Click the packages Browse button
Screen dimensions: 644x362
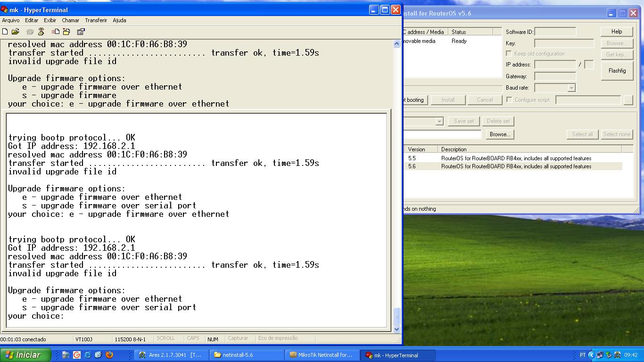point(500,134)
